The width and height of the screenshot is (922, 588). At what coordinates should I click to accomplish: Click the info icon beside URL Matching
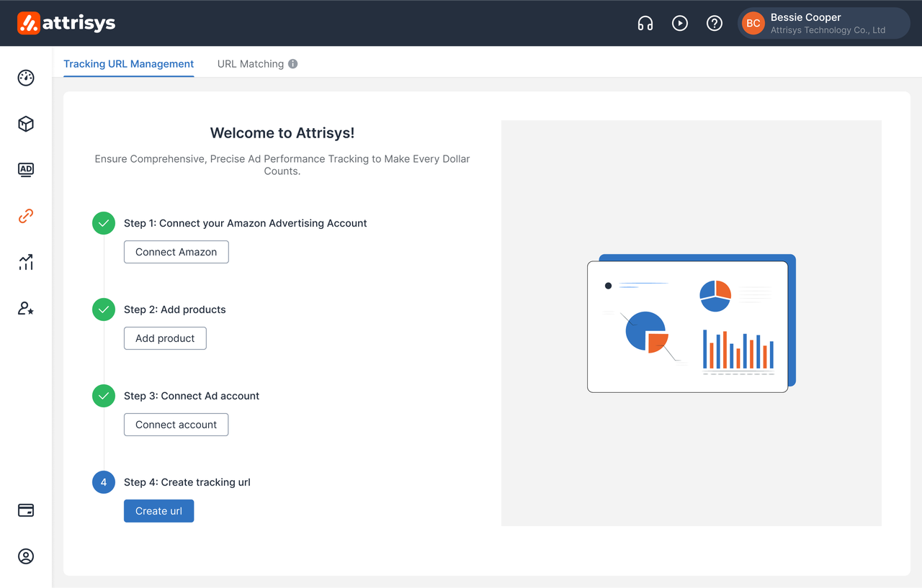click(x=293, y=63)
